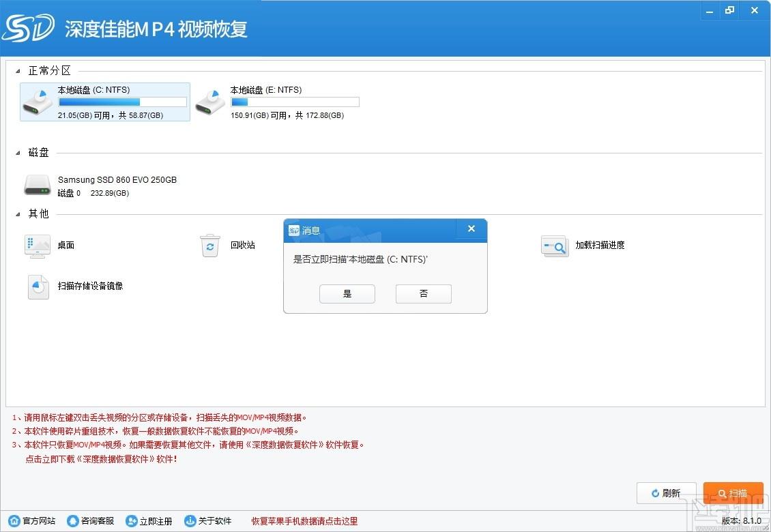Click the C: drive usage bar
This screenshot has height=532, width=771.
click(x=122, y=102)
